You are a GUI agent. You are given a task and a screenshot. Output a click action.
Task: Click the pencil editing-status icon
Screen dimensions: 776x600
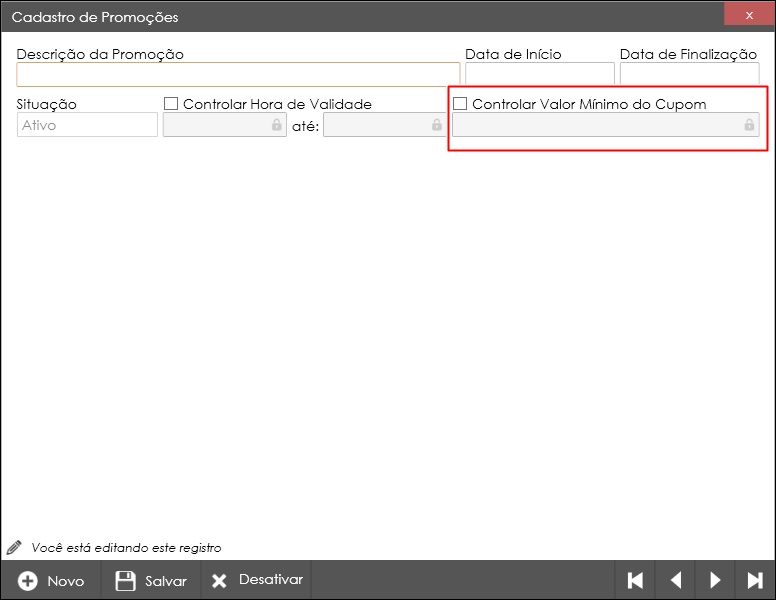[x=14, y=547]
